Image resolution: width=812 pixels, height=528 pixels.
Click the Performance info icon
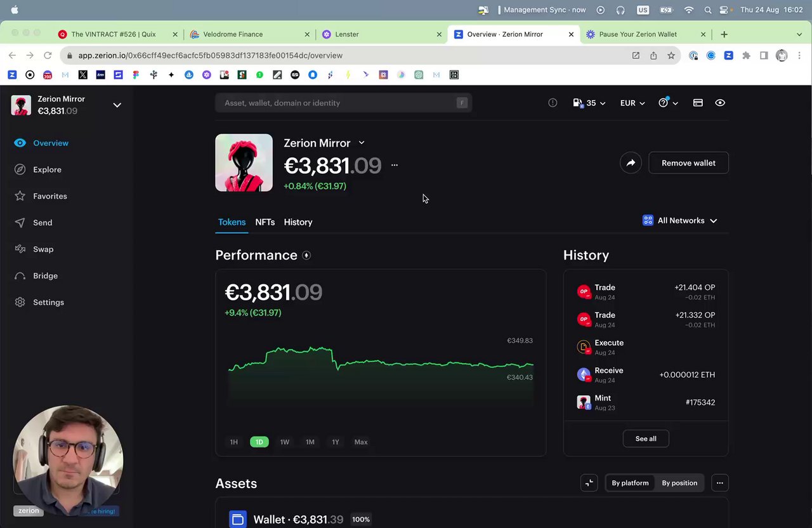click(306, 255)
